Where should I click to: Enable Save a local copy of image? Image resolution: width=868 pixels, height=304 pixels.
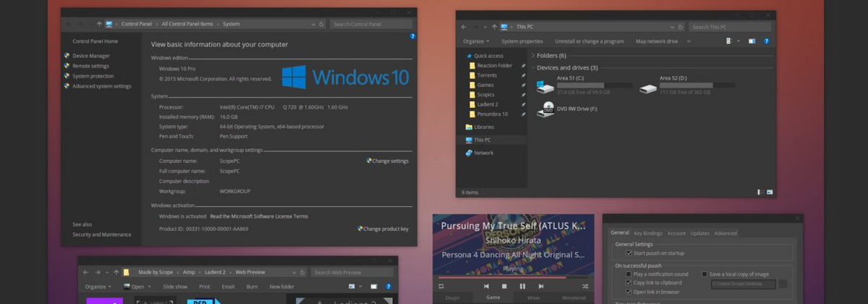pos(705,274)
